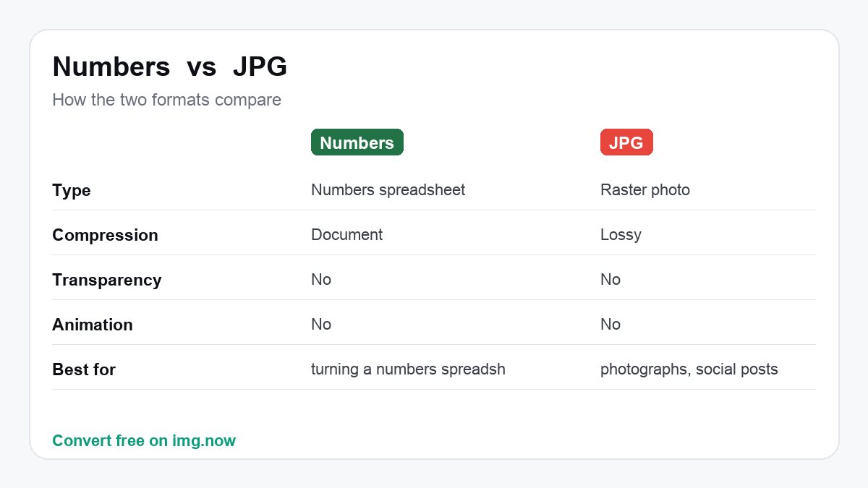Select JPG's 'No' value in Transparency row

pos(610,279)
